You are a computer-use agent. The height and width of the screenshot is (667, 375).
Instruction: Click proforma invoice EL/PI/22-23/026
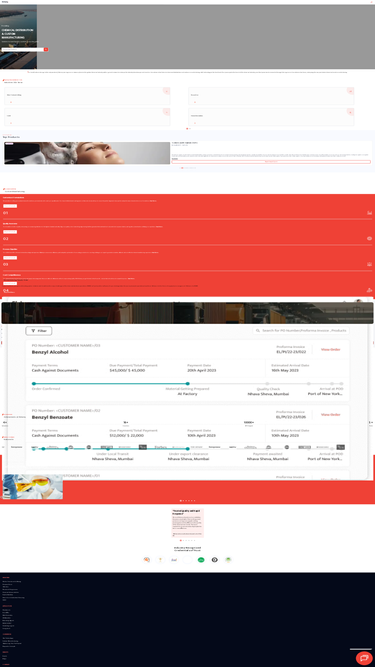coord(291,417)
